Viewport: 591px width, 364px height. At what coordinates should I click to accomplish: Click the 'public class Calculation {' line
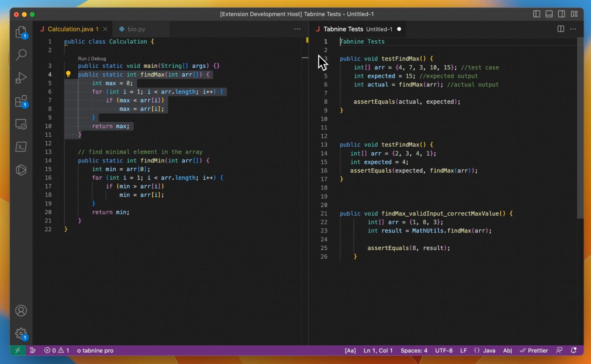point(109,41)
